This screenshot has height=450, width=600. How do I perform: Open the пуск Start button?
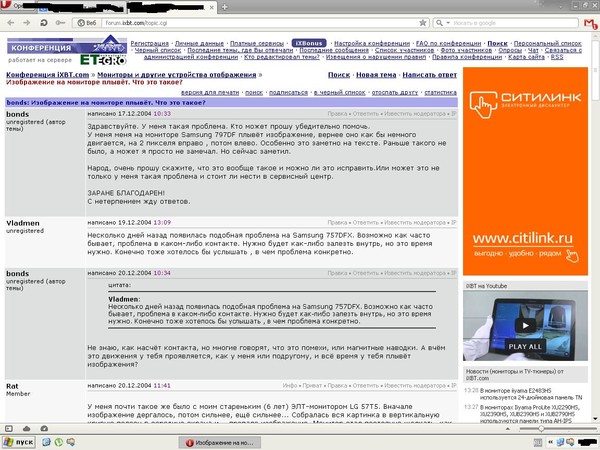(18, 442)
